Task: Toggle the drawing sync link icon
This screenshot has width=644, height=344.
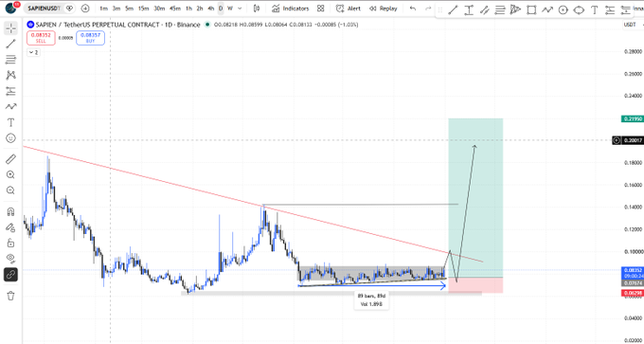Action: point(10,274)
